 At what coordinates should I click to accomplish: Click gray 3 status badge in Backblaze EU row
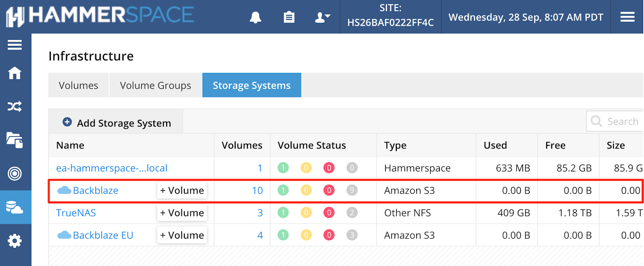point(352,235)
